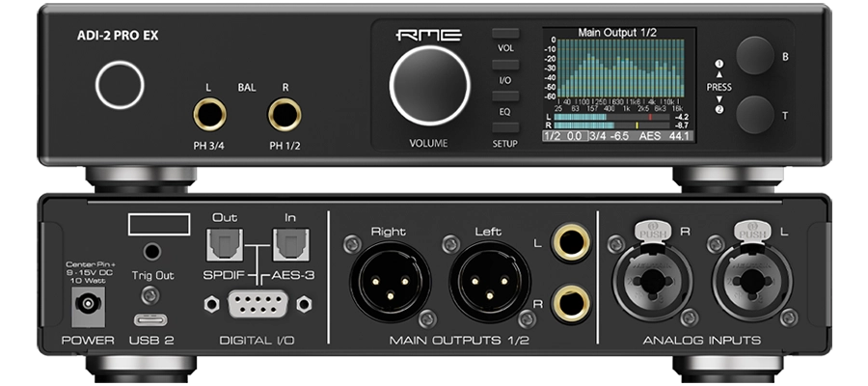This screenshot has width=868, height=386.
Task: Click the spectrum analyzer graph on display
Action: pyautogui.click(x=620, y=69)
